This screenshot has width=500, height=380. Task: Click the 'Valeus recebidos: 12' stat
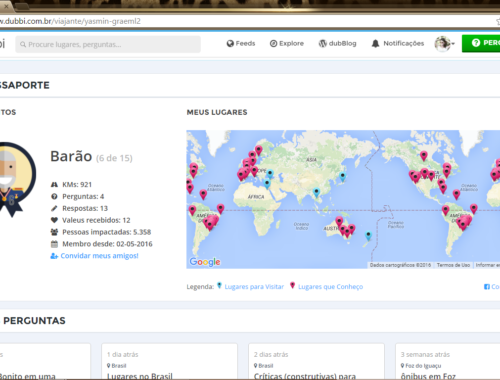click(x=96, y=220)
